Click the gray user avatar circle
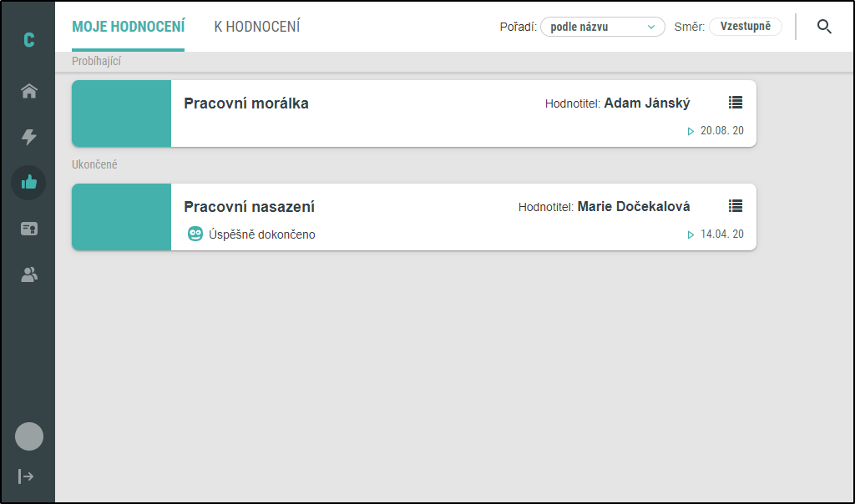The image size is (855, 504). [29, 436]
